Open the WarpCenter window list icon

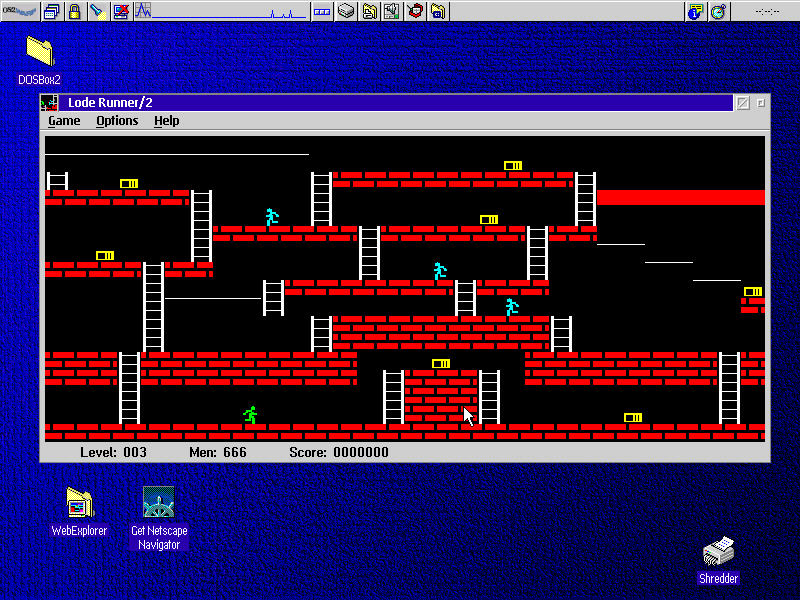51,11
